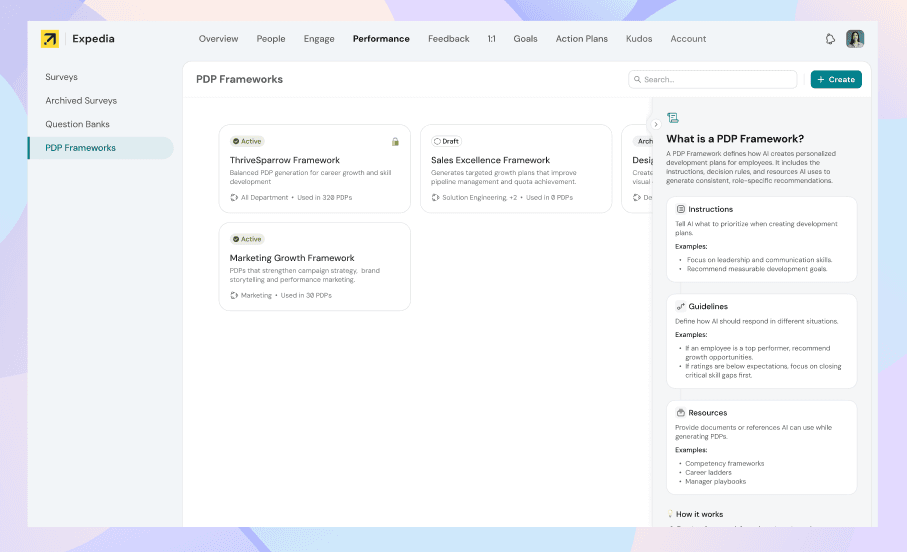The width and height of the screenshot is (907, 552).
Task: Click the Active badge on ThriveSparrow Framework
Action: pos(247,141)
